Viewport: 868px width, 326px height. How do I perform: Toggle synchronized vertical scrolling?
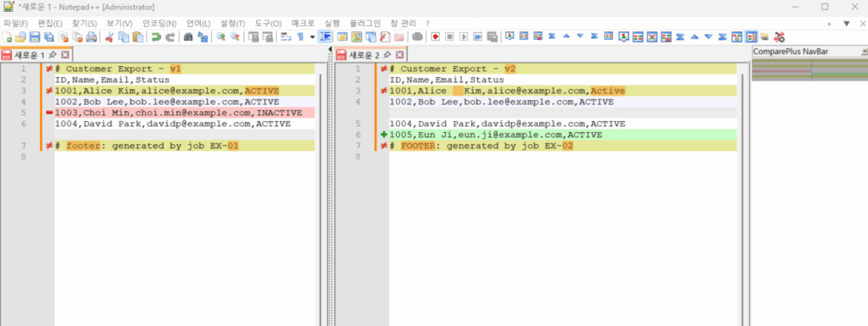pos(253,37)
